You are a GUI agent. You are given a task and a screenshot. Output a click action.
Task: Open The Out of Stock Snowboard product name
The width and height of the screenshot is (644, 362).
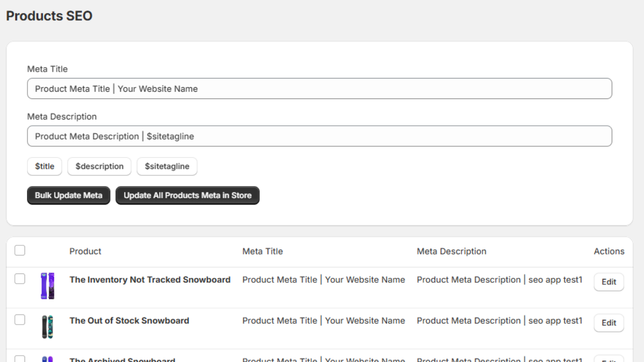129,321
